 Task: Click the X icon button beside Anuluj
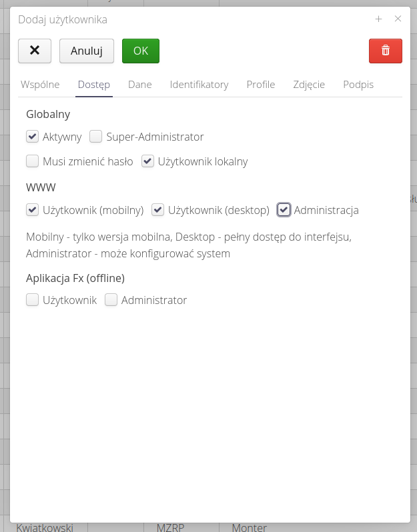pyautogui.click(x=35, y=51)
